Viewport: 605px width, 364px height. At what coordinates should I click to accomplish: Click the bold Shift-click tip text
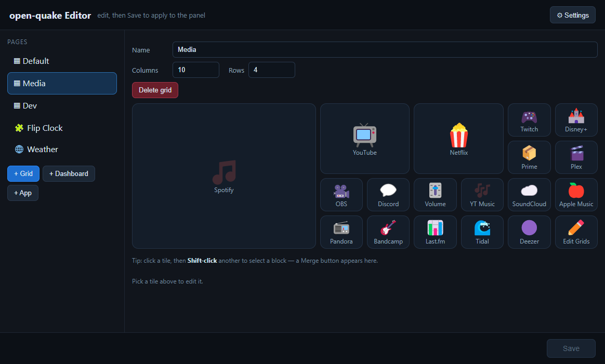coord(202,261)
